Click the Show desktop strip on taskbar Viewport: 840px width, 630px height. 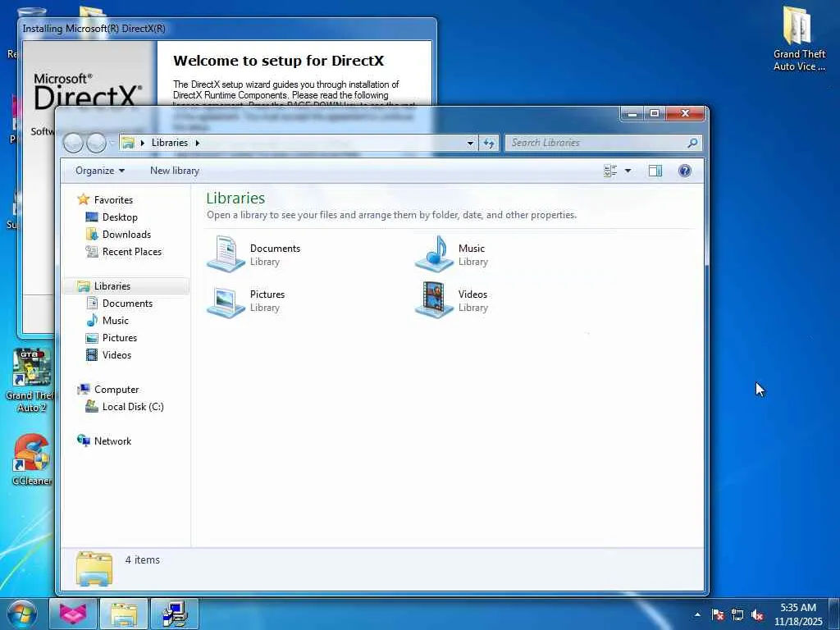[x=834, y=614]
